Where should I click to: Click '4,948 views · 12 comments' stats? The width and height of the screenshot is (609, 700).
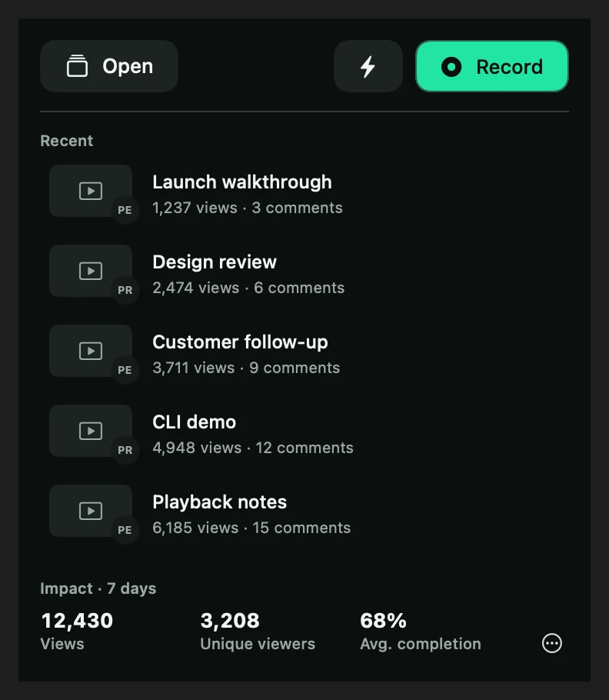(x=253, y=448)
